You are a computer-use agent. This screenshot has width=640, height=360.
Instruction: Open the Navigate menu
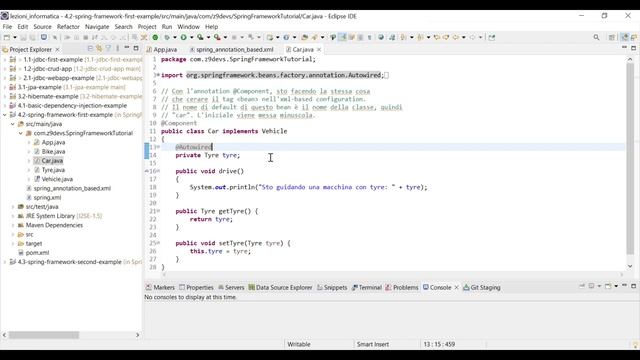[97, 27]
